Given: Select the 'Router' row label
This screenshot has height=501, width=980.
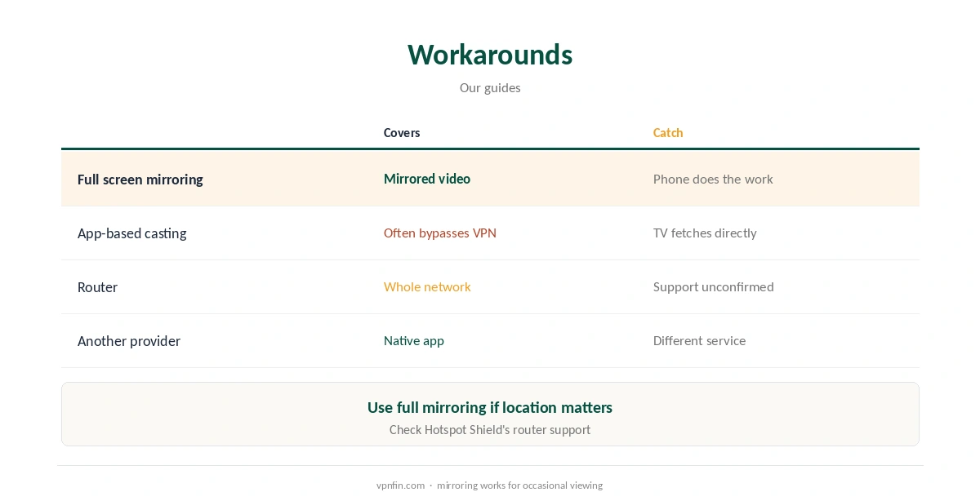Looking at the screenshot, I should point(98,287).
